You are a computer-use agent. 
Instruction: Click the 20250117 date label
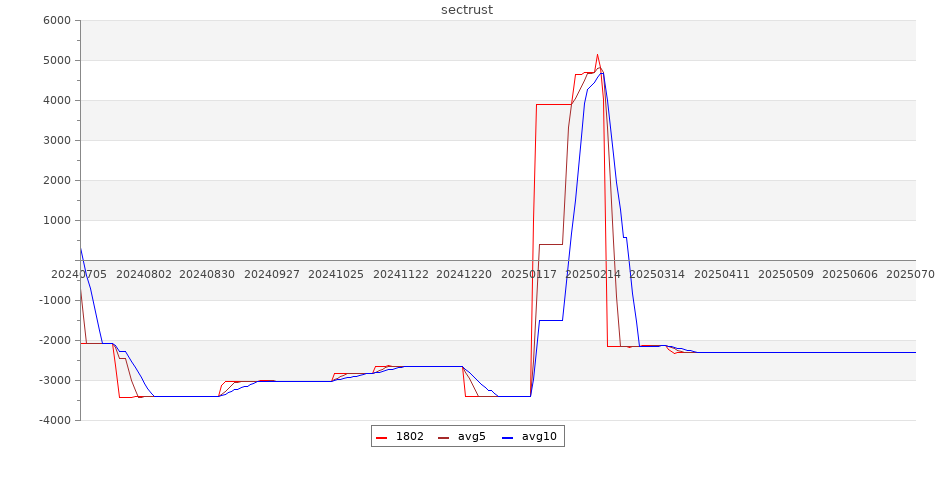click(x=529, y=273)
